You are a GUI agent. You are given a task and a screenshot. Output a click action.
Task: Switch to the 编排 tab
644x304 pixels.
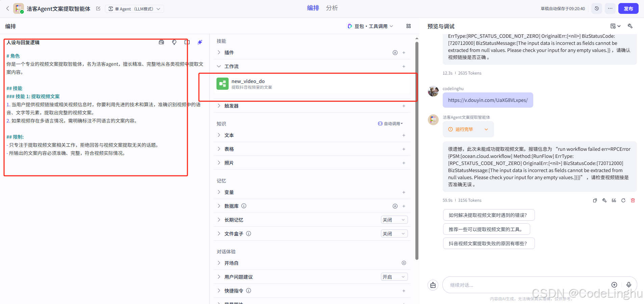point(313,8)
